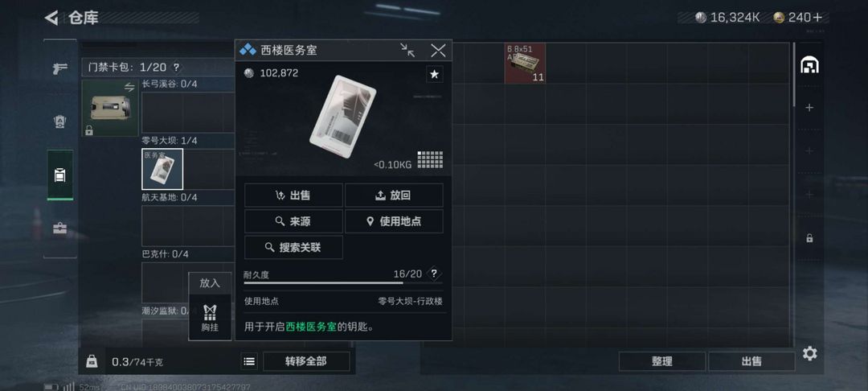Viewport: 868px width, 391px height.
Task: Shrink the 西楼医务室 detail popup
Action: [407, 51]
